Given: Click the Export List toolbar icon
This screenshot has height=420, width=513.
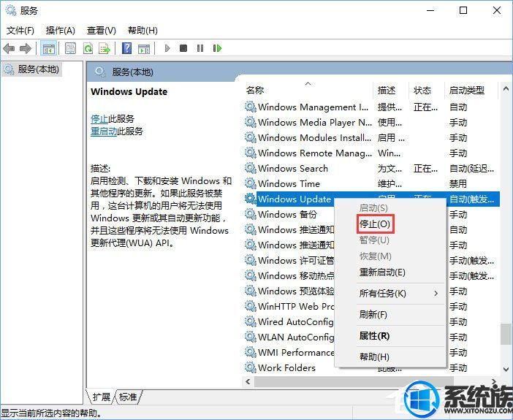Looking at the screenshot, I should pyautogui.click(x=104, y=49).
